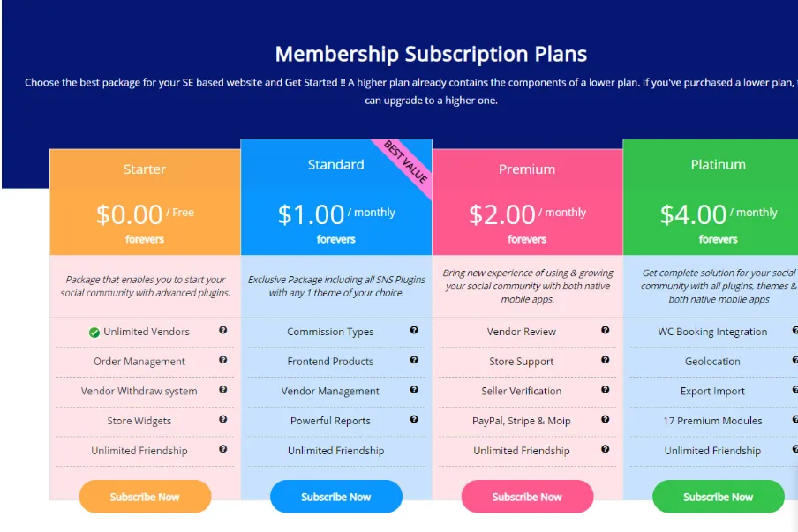Subscribe to the Starter plan
798x532 pixels.
145,497
